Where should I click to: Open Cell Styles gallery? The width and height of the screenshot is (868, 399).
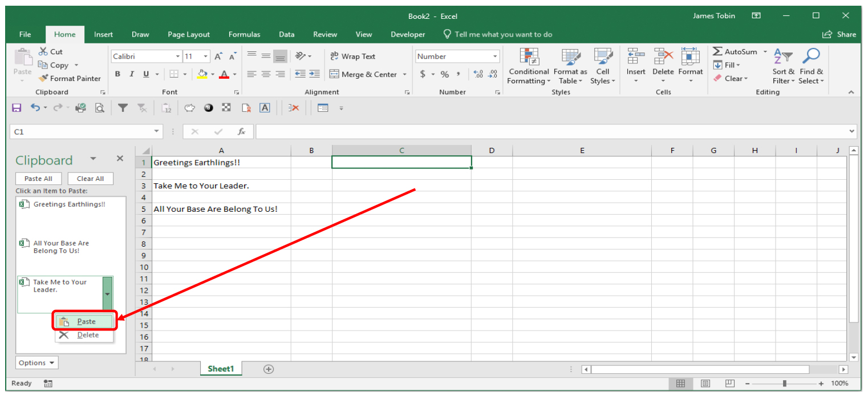tap(603, 66)
